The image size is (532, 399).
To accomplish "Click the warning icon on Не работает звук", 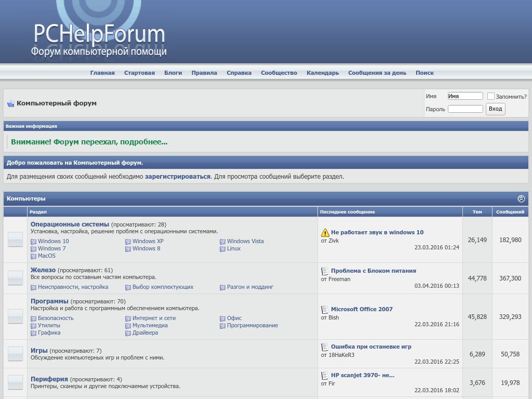I will (x=325, y=232).
